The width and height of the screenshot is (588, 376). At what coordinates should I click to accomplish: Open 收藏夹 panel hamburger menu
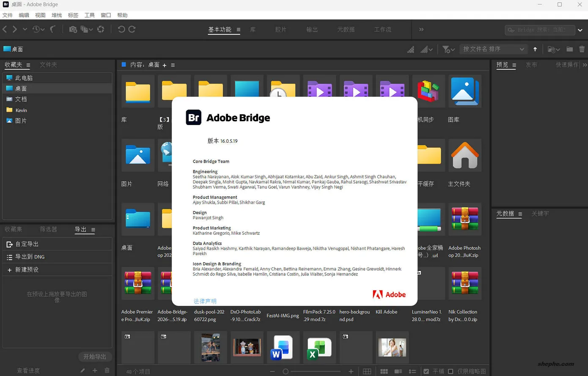tap(28, 65)
